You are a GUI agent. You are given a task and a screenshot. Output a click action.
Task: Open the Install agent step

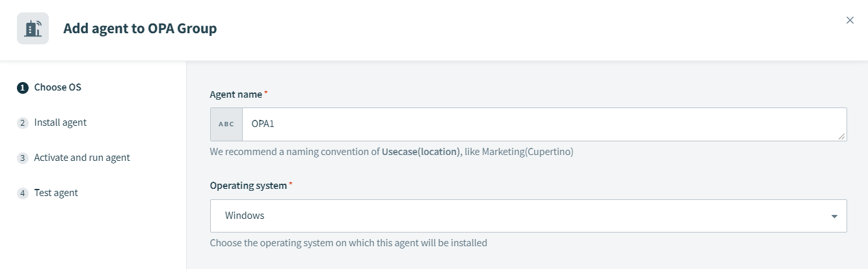(x=60, y=122)
